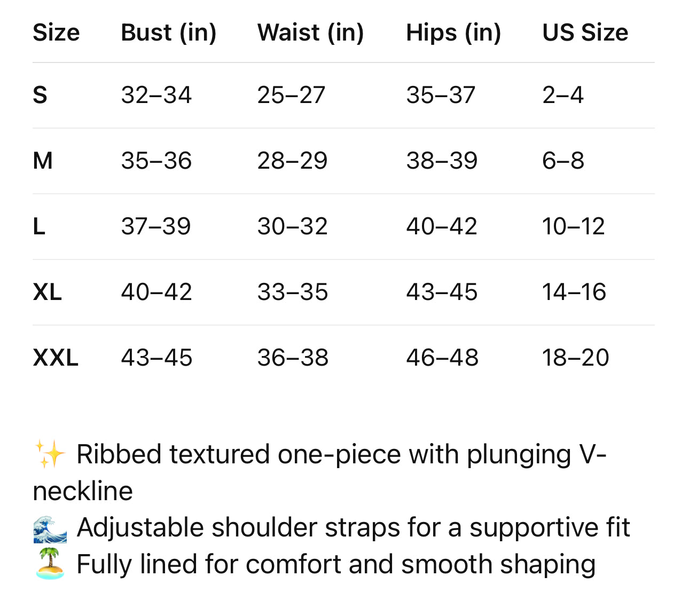Click the sparkles emoji icon
The width and height of the screenshot is (689, 616).
click(x=50, y=454)
